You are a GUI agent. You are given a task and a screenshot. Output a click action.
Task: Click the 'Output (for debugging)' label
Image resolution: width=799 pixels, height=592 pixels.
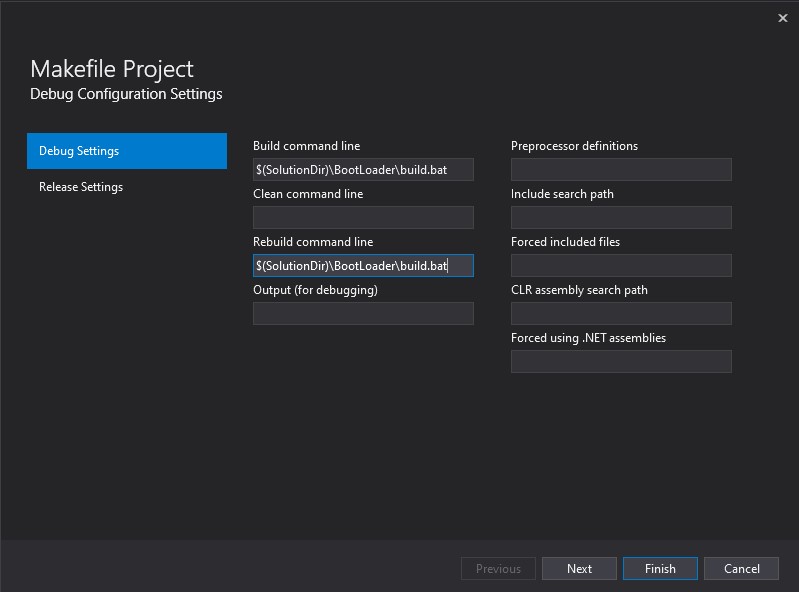coord(315,290)
